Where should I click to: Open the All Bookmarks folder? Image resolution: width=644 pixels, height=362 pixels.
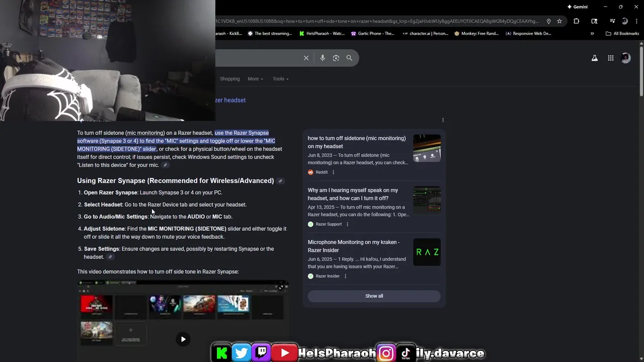pos(622,34)
